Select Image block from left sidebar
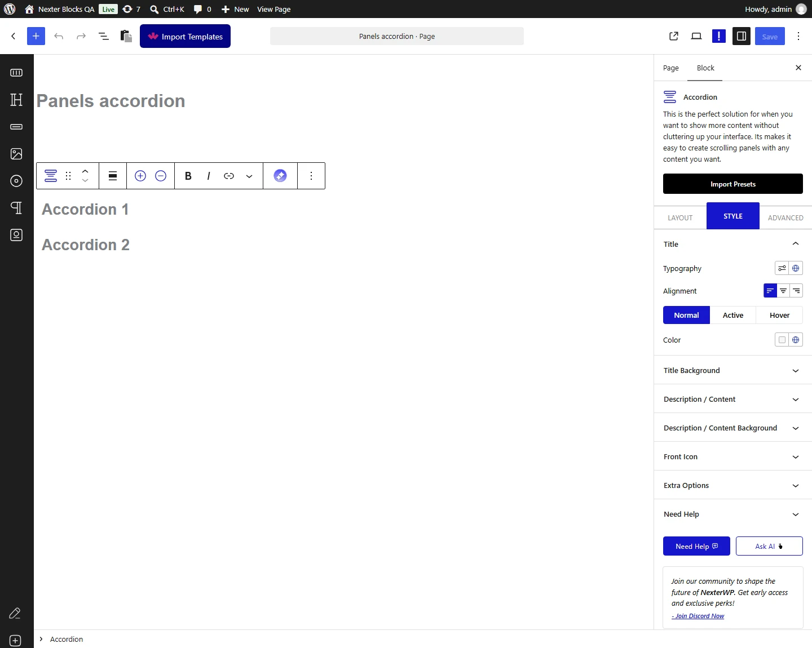 16,154
